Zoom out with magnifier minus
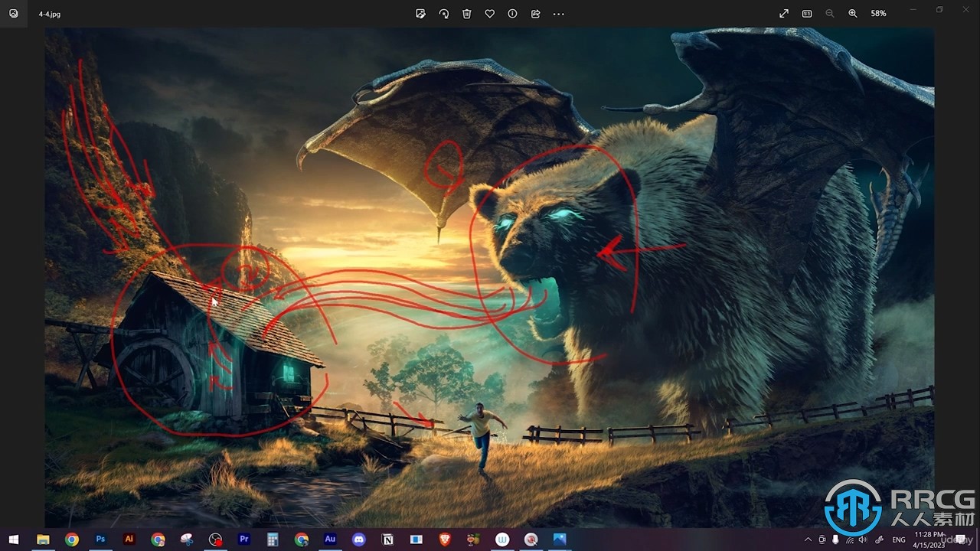Viewport: 980px width, 551px height. pos(830,14)
